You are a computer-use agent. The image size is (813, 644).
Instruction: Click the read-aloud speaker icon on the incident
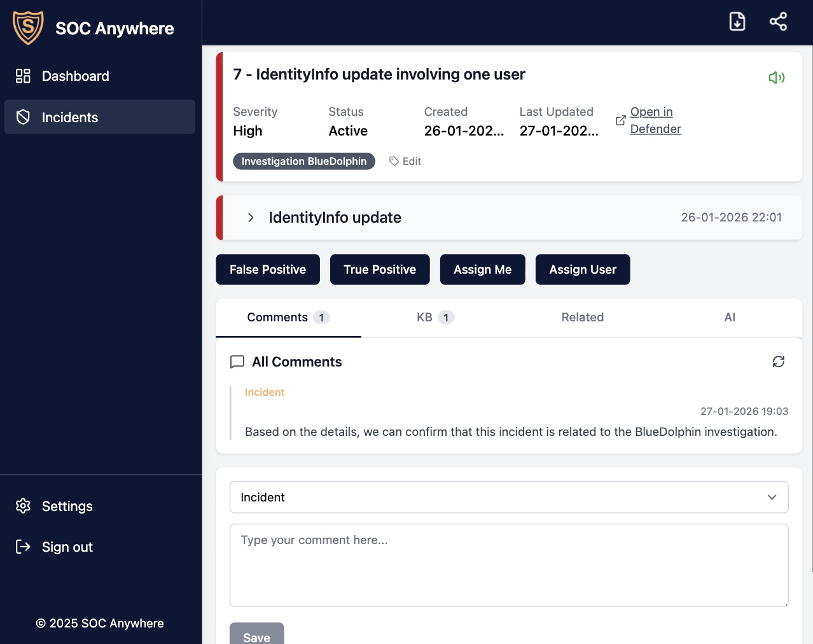point(776,77)
